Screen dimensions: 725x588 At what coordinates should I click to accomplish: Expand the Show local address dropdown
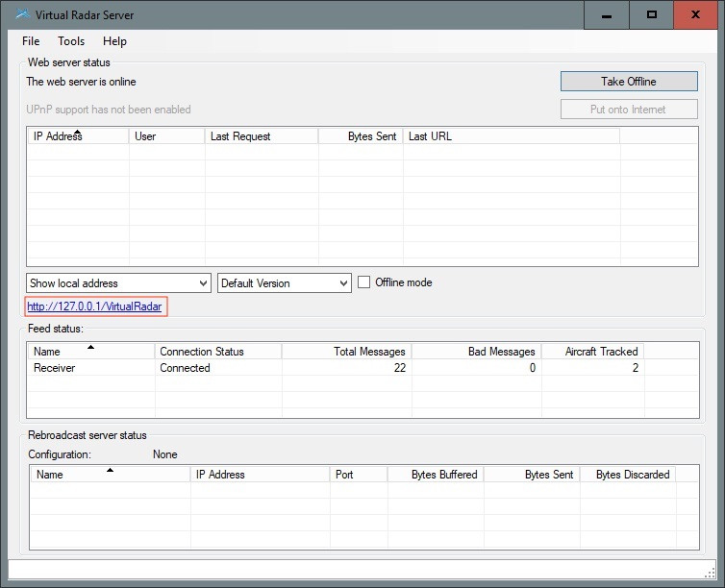point(119,283)
